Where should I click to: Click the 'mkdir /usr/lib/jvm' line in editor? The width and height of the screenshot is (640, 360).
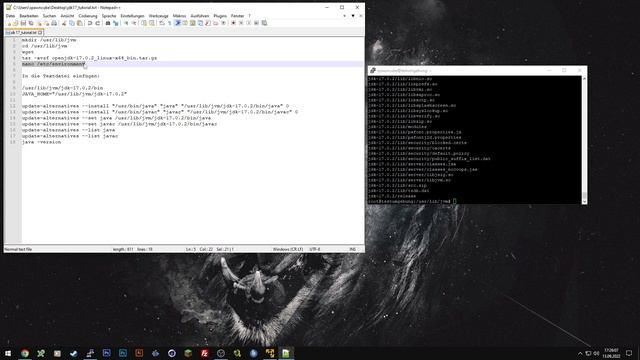49,40
